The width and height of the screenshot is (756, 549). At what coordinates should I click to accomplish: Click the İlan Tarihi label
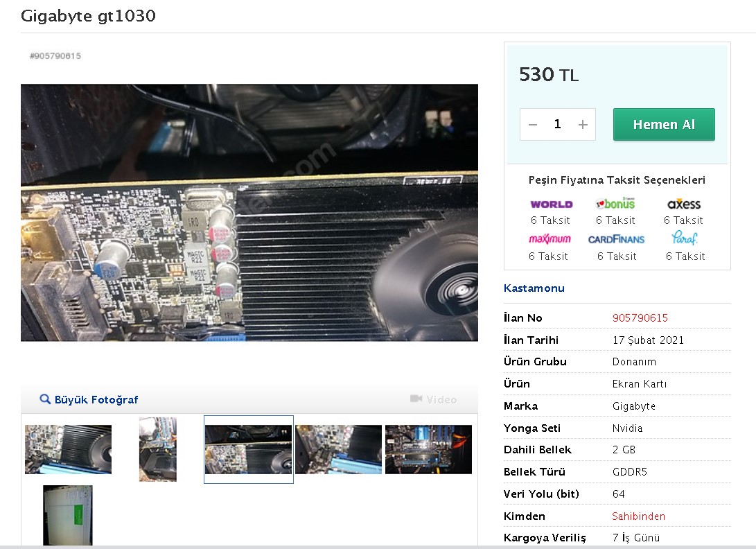(531, 340)
